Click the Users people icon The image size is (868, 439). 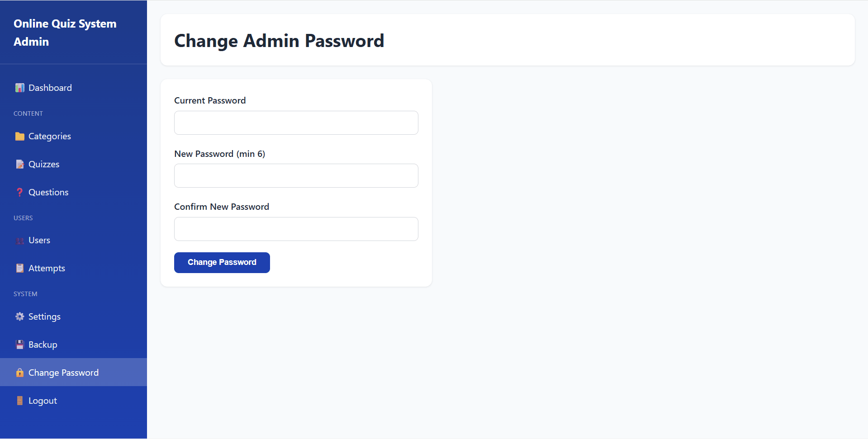tap(19, 241)
